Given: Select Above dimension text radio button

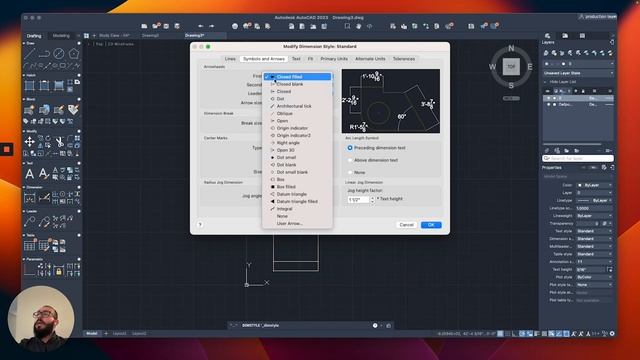Looking at the screenshot, I should coord(350,160).
